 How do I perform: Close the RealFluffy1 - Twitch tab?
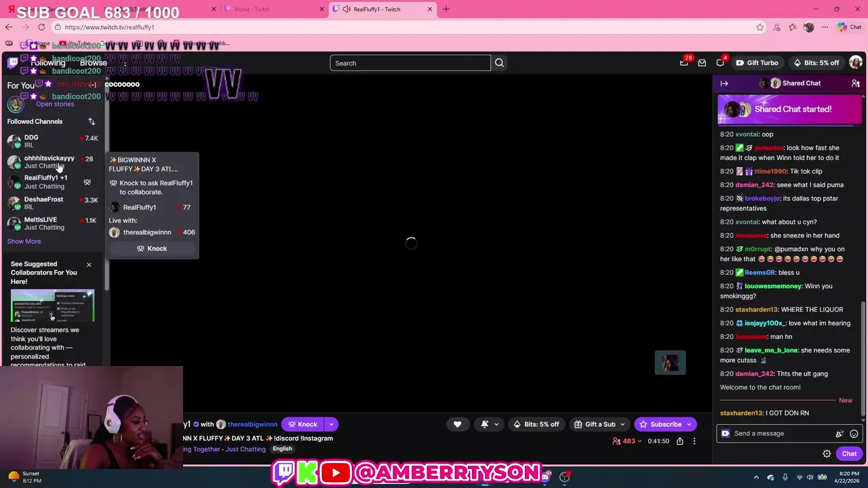(x=430, y=9)
